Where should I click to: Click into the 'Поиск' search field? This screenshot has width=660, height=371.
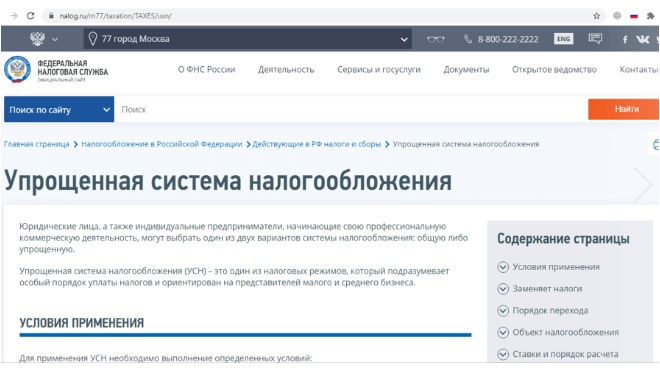tap(351, 109)
